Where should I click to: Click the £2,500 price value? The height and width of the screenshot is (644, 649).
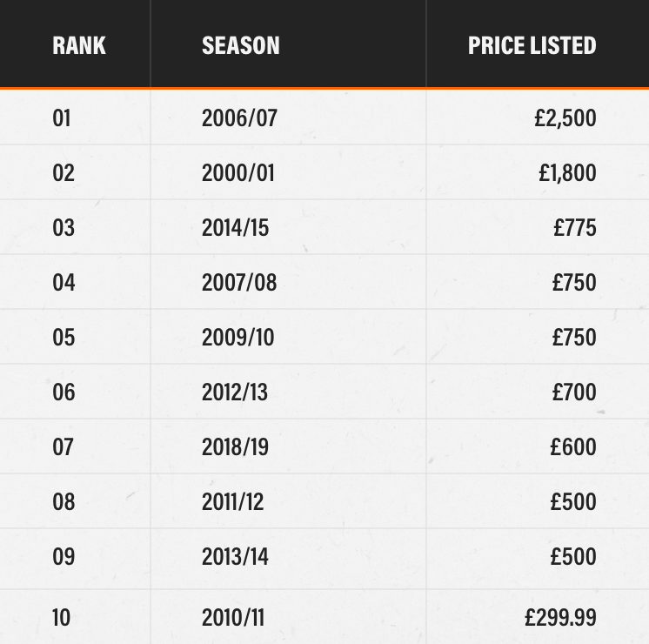click(565, 117)
